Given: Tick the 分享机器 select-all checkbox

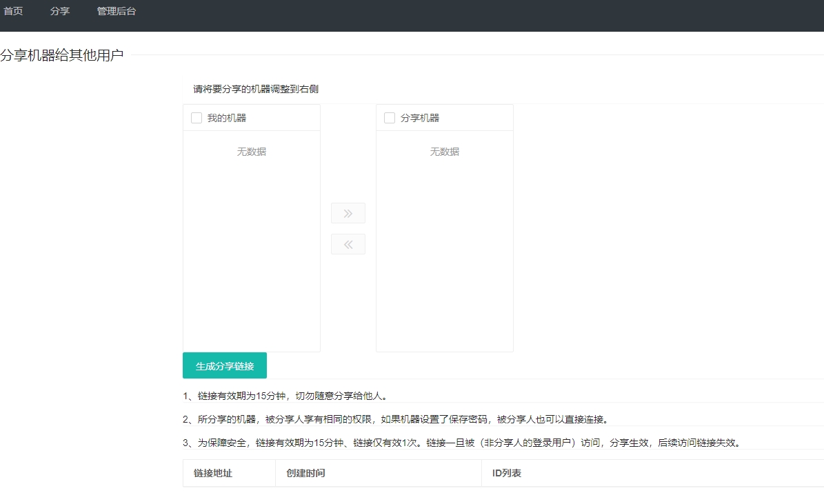Looking at the screenshot, I should [390, 118].
